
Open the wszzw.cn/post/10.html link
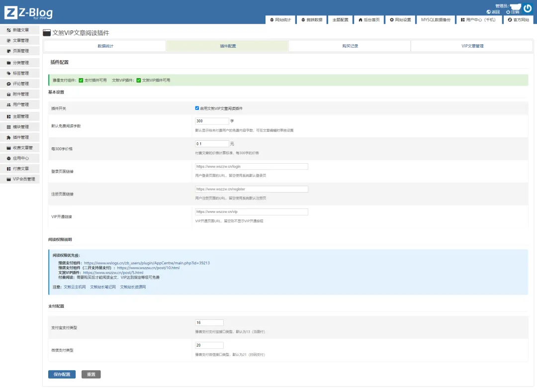(148, 268)
